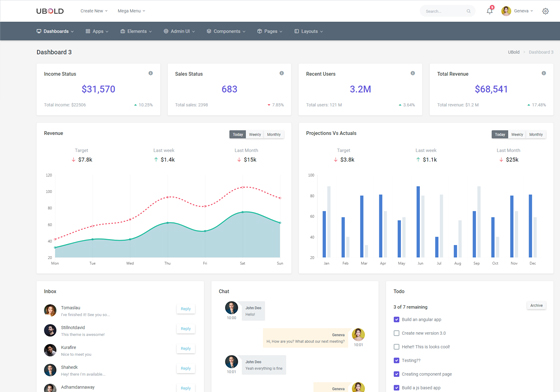
Task: Click the info icon on Income Status card
Action: [151, 73]
